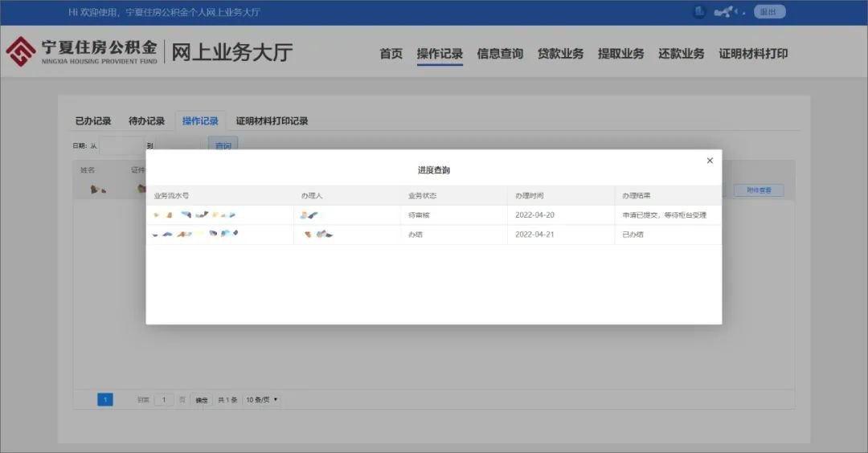Switch to the 已办记录 tab
Image resolution: width=868 pixels, height=453 pixels.
[93, 121]
